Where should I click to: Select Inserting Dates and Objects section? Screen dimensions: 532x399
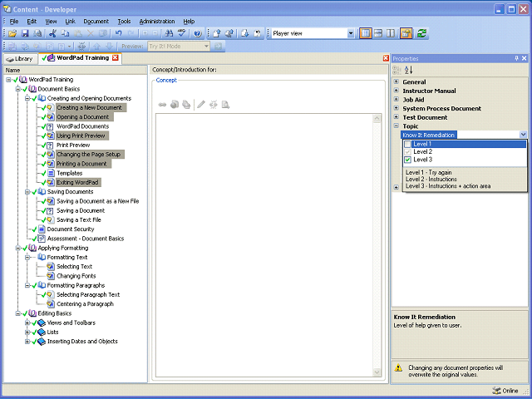point(82,342)
